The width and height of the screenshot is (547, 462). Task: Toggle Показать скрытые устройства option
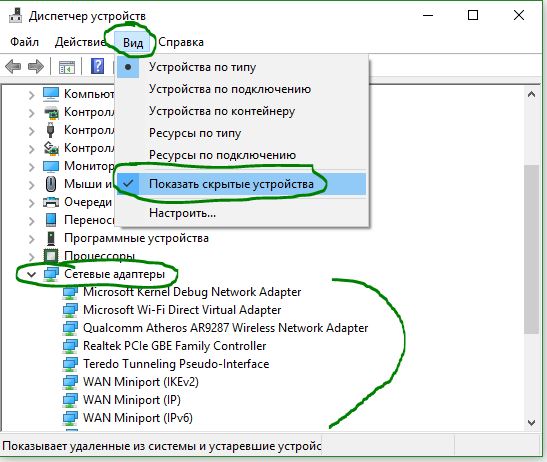click(x=241, y=184)
